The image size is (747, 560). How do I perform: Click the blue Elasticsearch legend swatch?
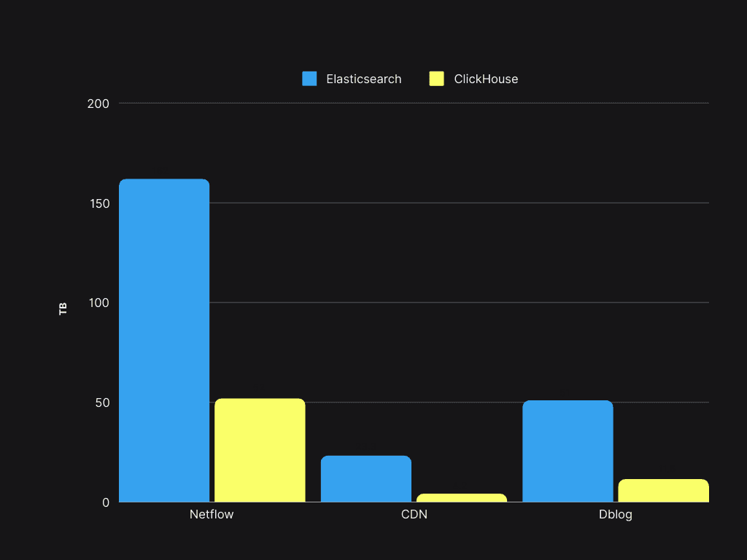click(x=309, y=79)
